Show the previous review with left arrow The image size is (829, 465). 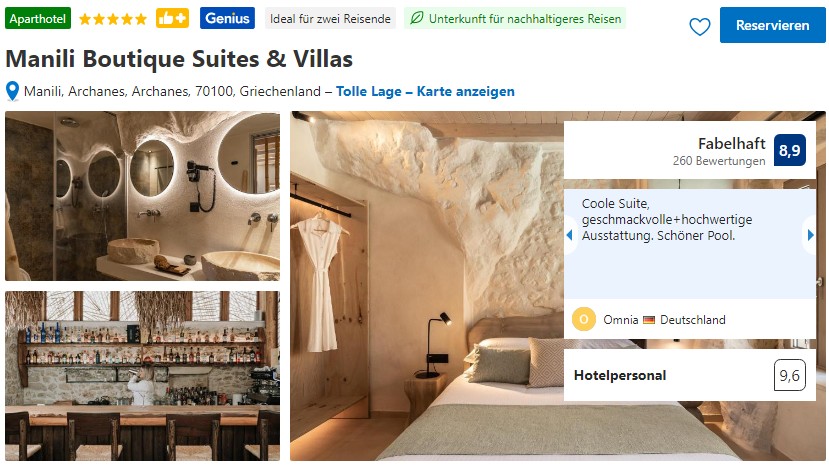click(x=569, y=235)
